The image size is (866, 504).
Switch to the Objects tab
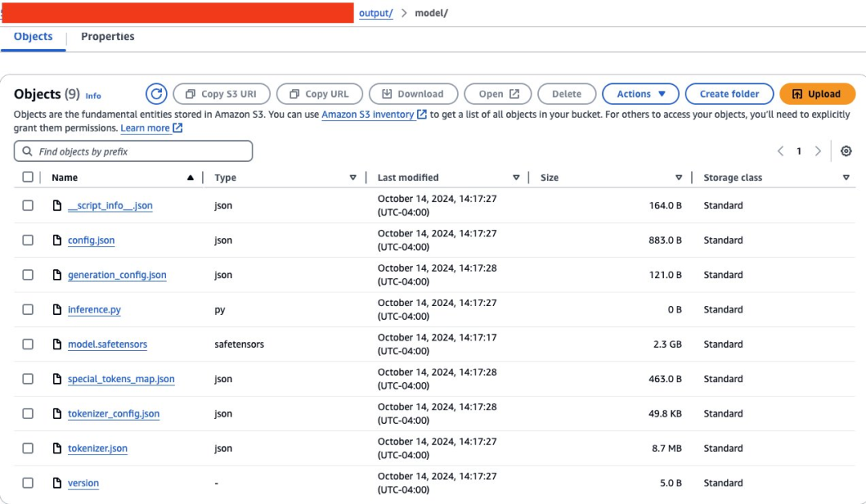33,36
